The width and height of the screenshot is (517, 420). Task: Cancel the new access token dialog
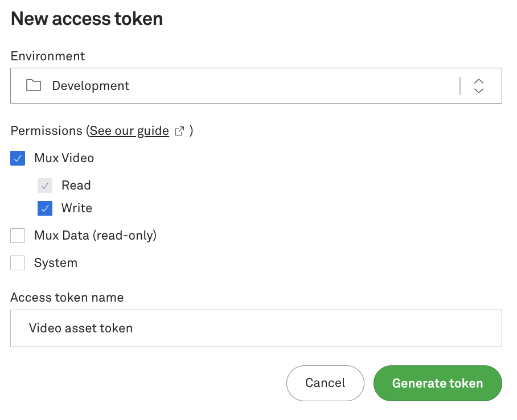point(325,383)
